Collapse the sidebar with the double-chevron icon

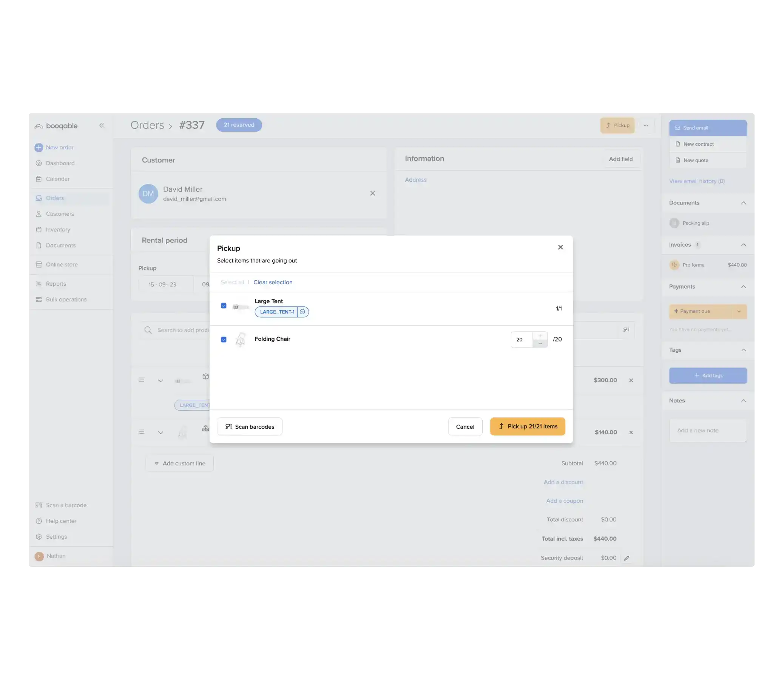point(102,125)
